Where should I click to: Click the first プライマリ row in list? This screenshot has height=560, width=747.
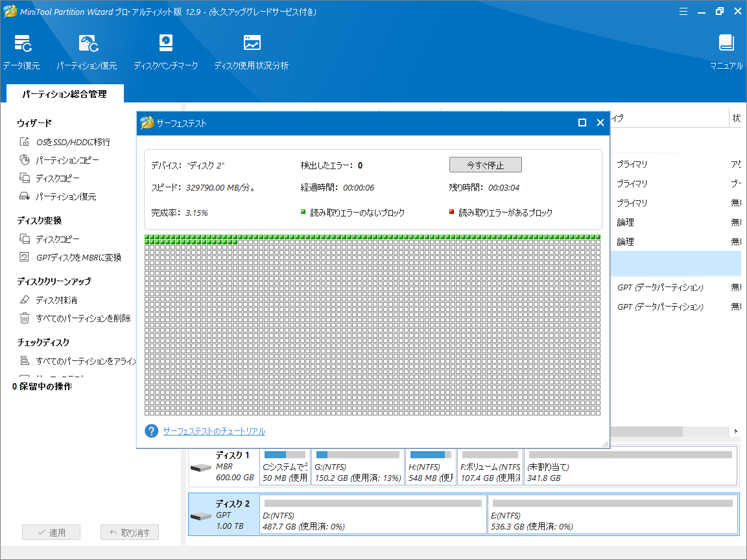pyautogui.click(x=676, y=164)
